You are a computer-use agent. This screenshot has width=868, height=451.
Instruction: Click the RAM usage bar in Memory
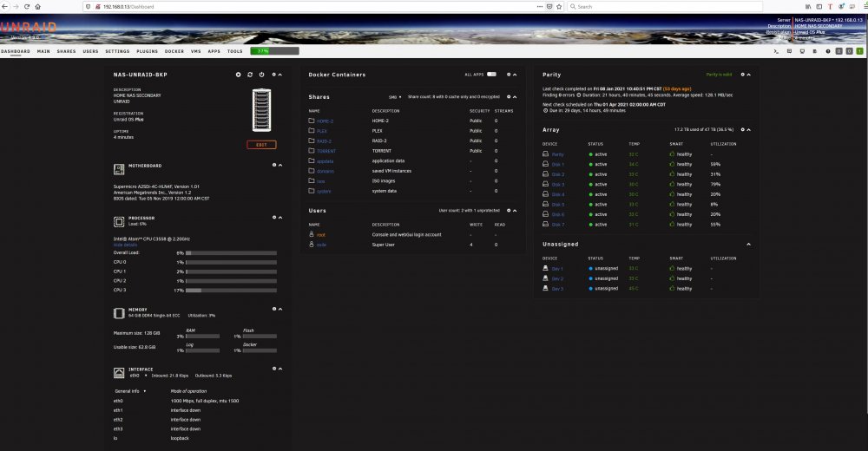(202, 337)
